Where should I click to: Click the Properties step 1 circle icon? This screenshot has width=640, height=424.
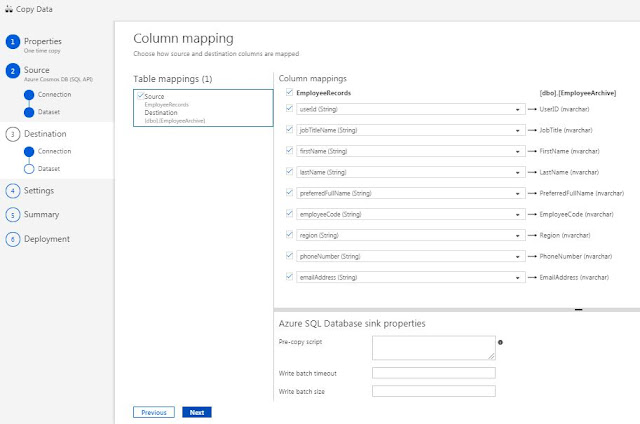coord(13,42)
